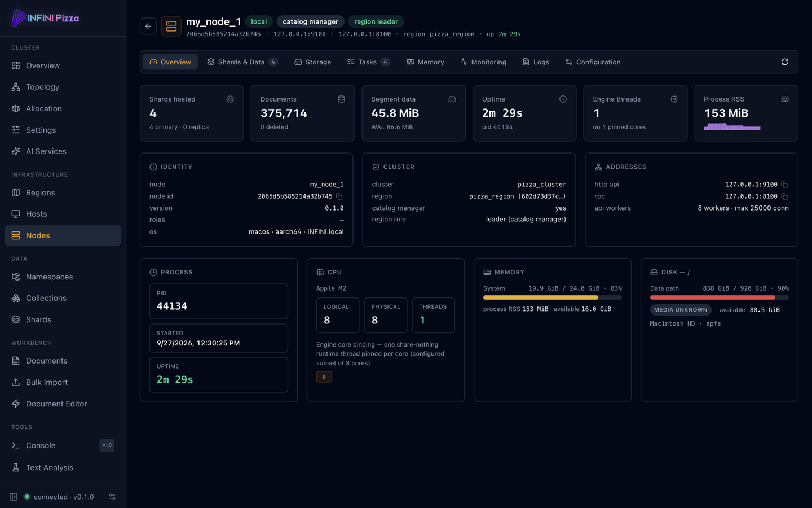Switch to Monitoring tab
Screen dimensions: 812x508
[x=483, y=62]
